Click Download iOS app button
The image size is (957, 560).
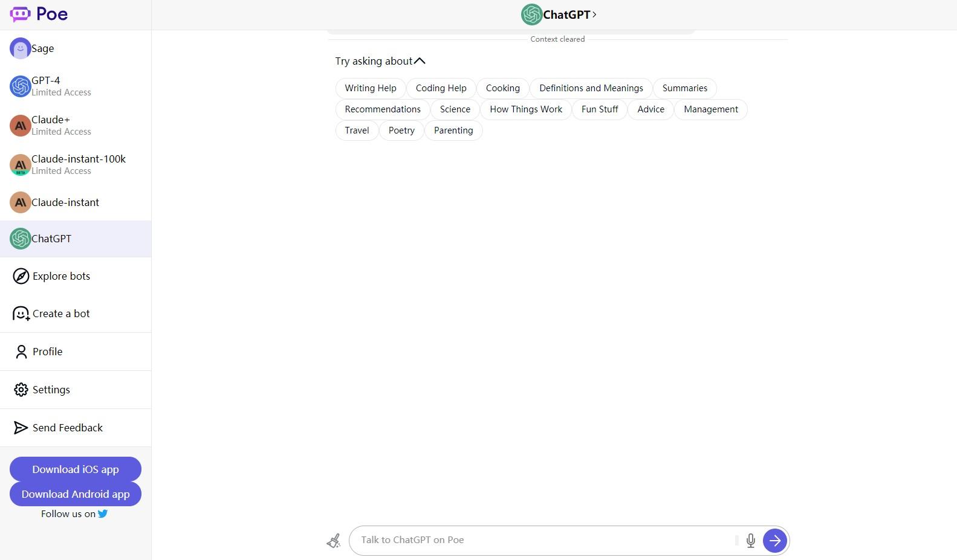click(x=76, y=469)
